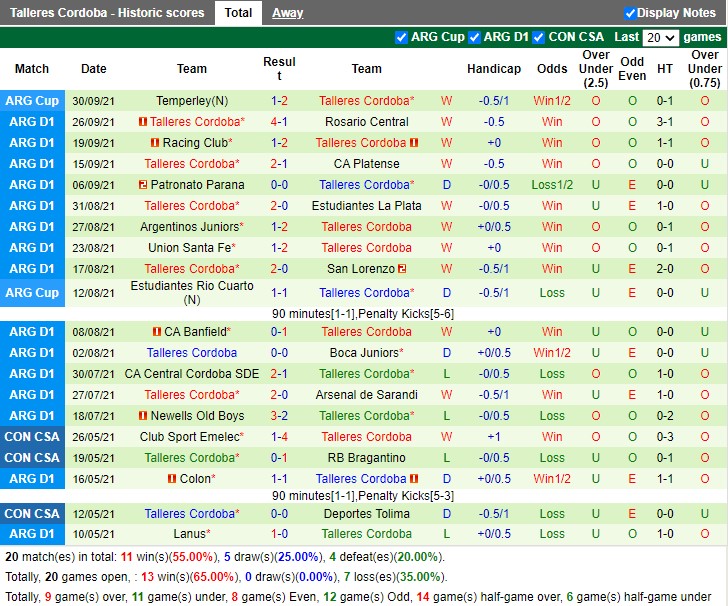The image size is (728, 606).
Task: Open the Boca Juniors team link
Action: [x=366, y=353]
